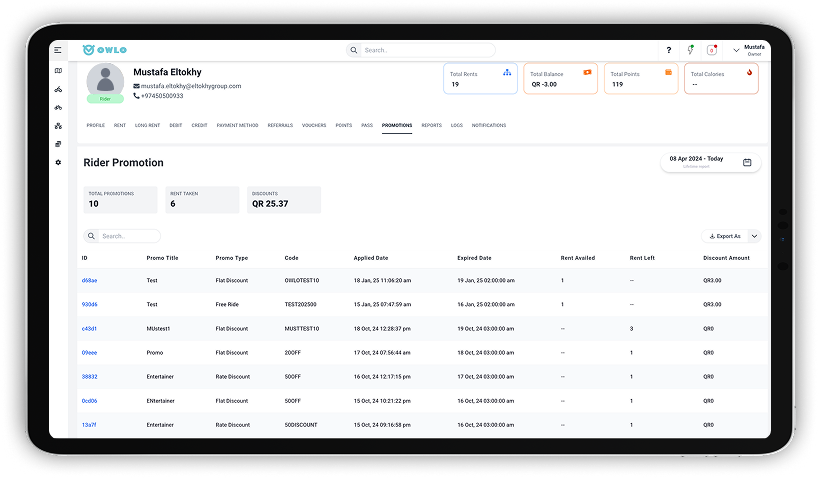This screenshot has width=819, height=478.
Task: Switch to the Long Rent tab
Action: [x=147, y=125]
